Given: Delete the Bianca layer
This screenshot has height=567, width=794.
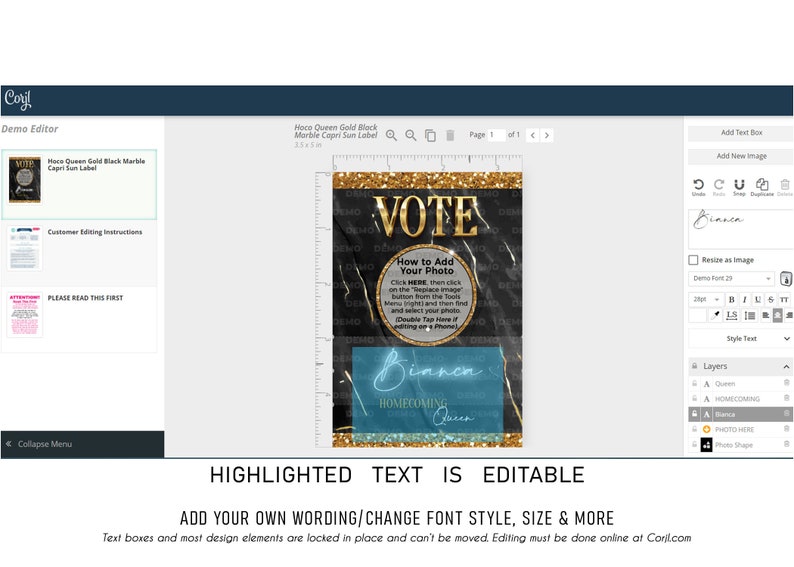Looking at the screenshot, I should click(786, 414).
